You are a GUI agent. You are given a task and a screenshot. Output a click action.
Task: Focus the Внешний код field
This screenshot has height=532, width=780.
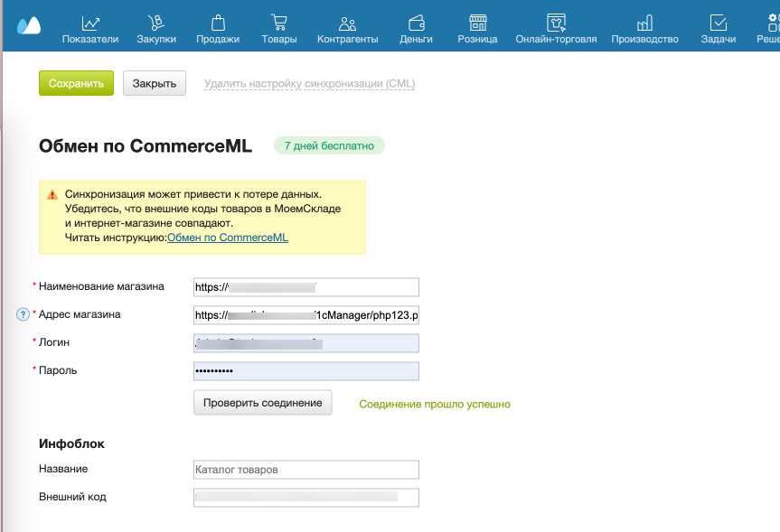306,498
